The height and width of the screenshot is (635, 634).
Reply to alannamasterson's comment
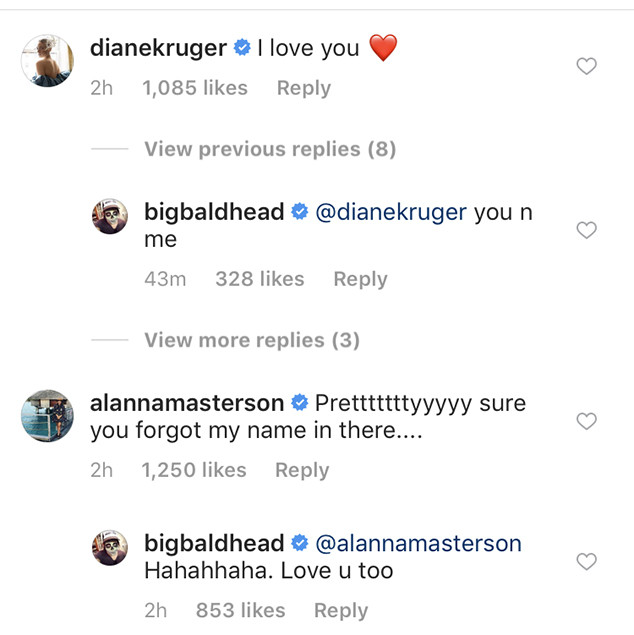click(x=302, y=470)
